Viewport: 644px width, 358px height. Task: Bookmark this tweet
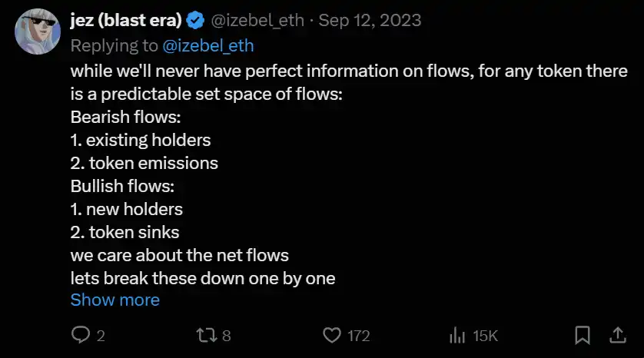(583, 335)
